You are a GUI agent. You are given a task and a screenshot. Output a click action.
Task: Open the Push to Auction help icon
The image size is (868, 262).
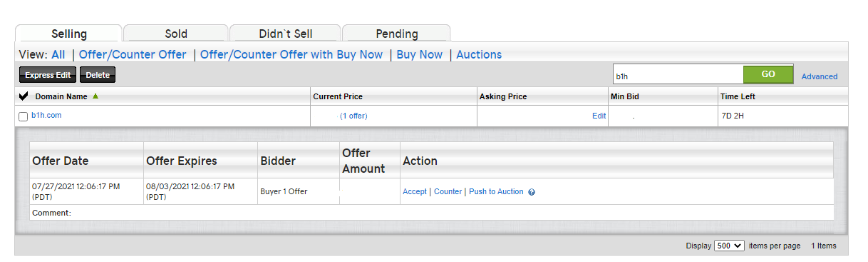532,192
